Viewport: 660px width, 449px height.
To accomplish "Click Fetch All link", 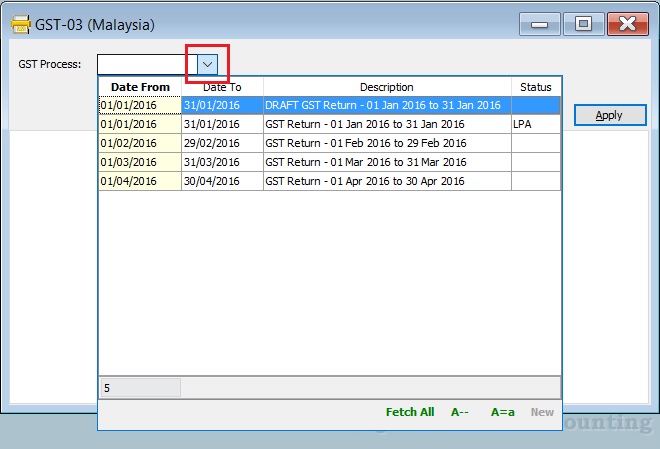I will (409, 412).
